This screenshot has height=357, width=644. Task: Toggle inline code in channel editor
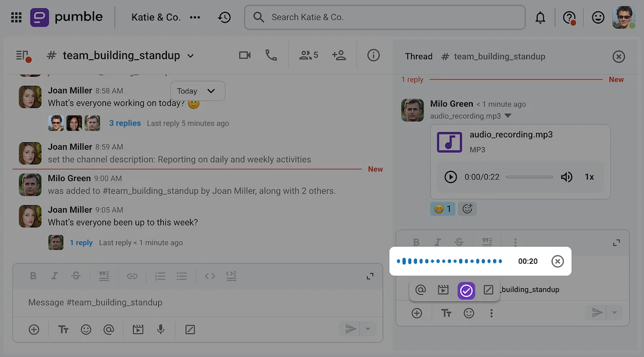point(210,276)
